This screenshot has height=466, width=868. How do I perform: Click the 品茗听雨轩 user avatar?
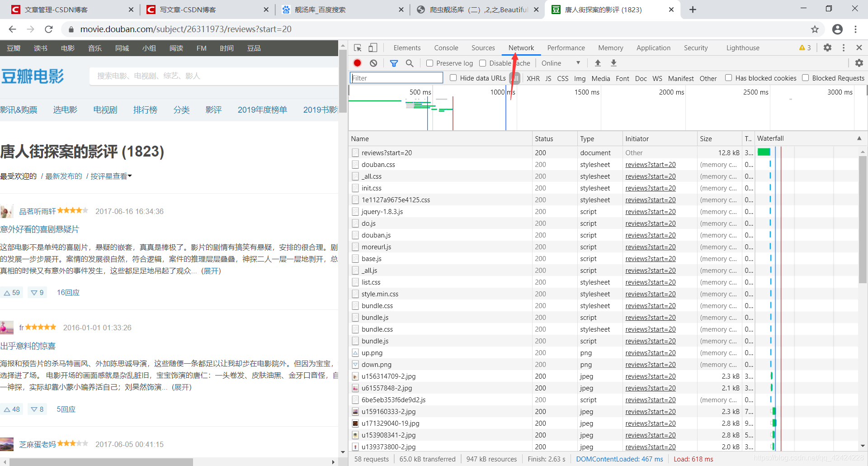6,211
